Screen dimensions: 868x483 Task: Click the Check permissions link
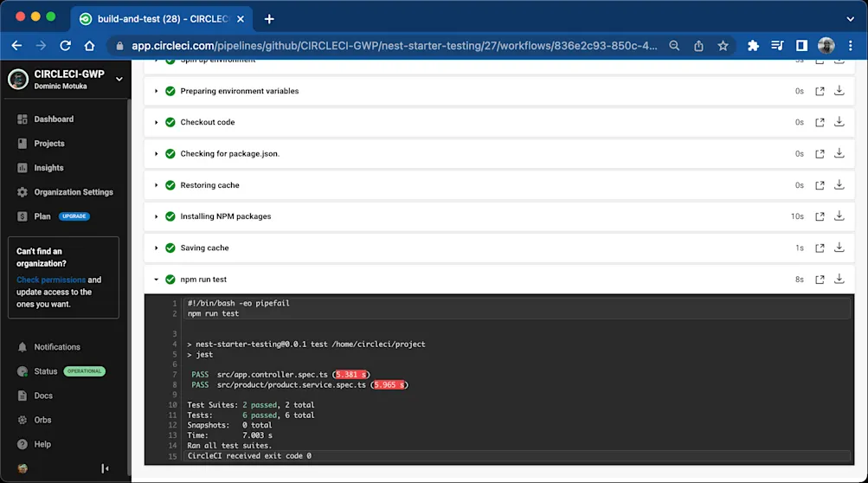51,280
